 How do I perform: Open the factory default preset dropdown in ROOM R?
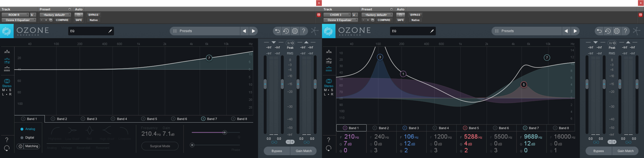tap(55, 15)
